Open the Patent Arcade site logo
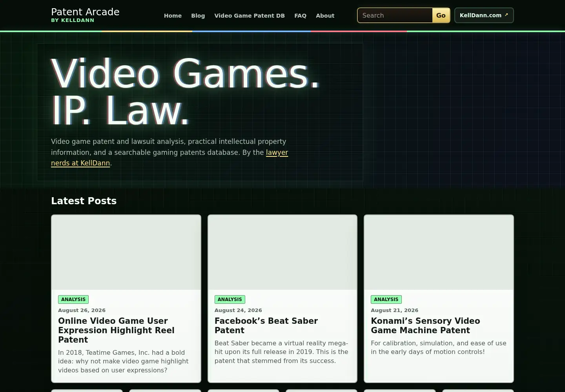This screenshot has height=392, width=565. [85, 15]
